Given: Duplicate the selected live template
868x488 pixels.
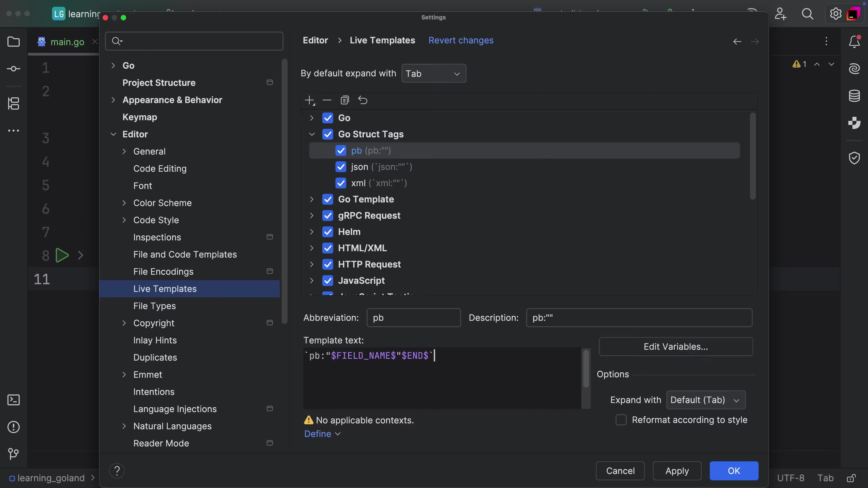Looking at the screenshot, I should (345, 100).
